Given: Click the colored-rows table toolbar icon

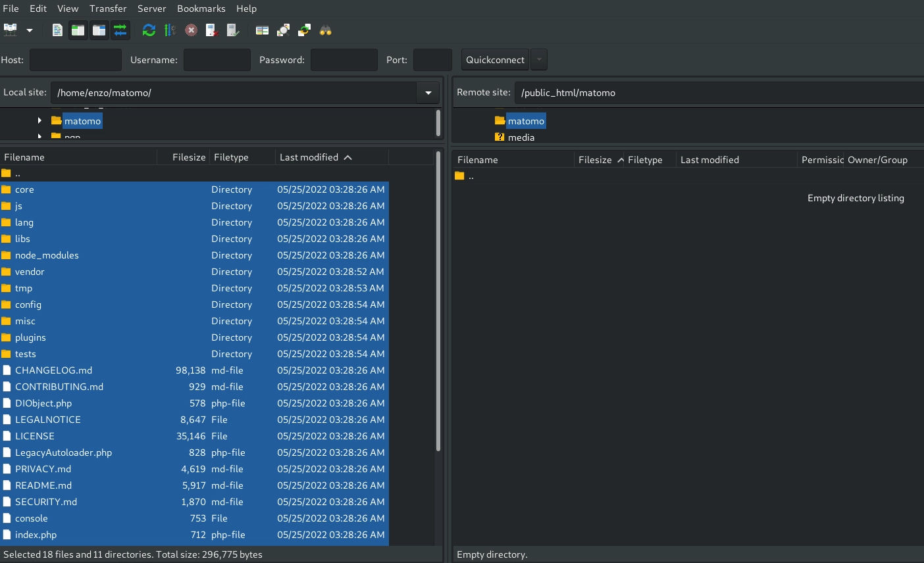Looking at the screenshot, I should click(x=262, y=30).
